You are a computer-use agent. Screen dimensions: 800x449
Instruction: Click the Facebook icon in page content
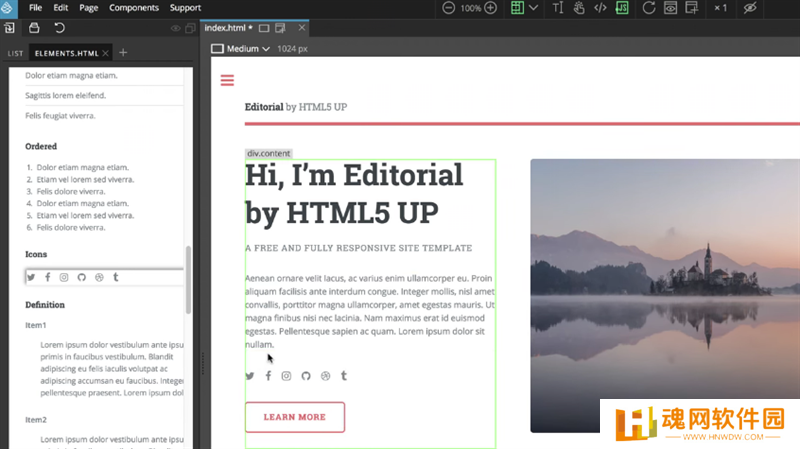(268, 376)
